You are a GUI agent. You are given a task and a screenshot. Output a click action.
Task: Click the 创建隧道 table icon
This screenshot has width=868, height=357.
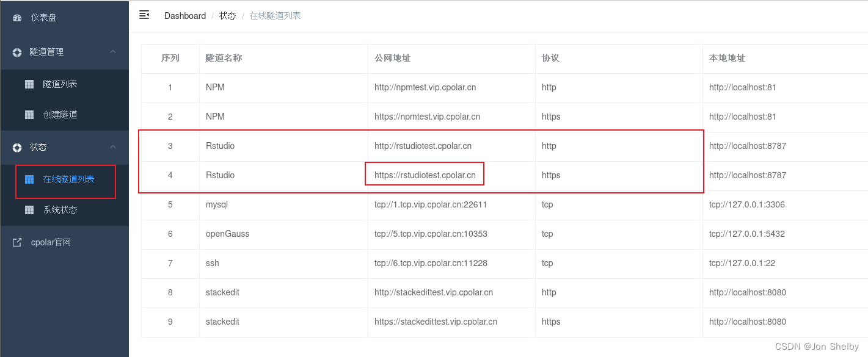point(29,115)
